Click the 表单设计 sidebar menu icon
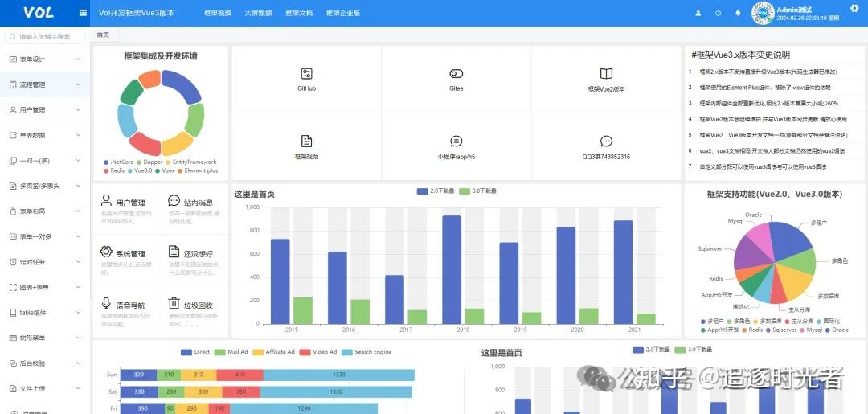Screen dimensions: 868x414 coord(14,59)
